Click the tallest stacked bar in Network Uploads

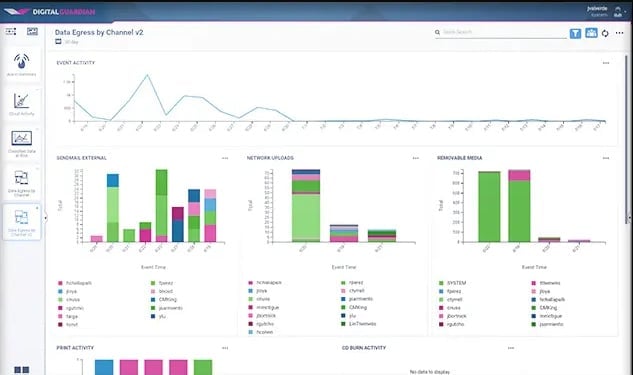coord(306,206)
